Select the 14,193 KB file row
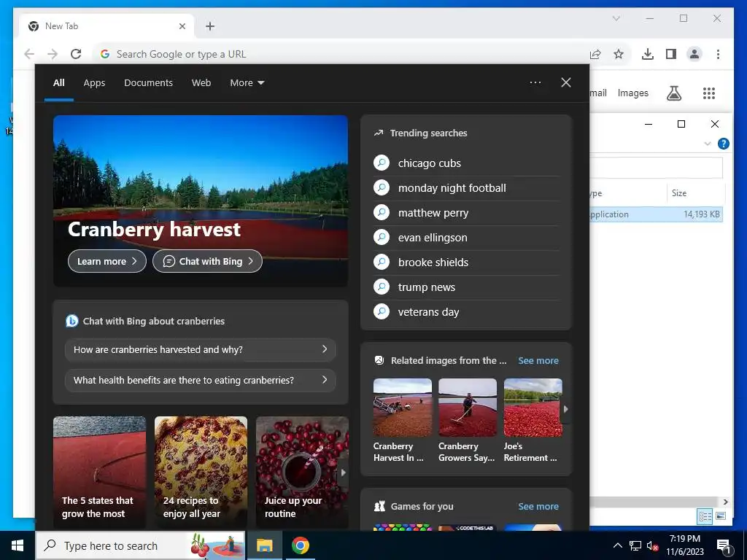The image size is (747, 560). pyautogui.click(x=656, y=214)
